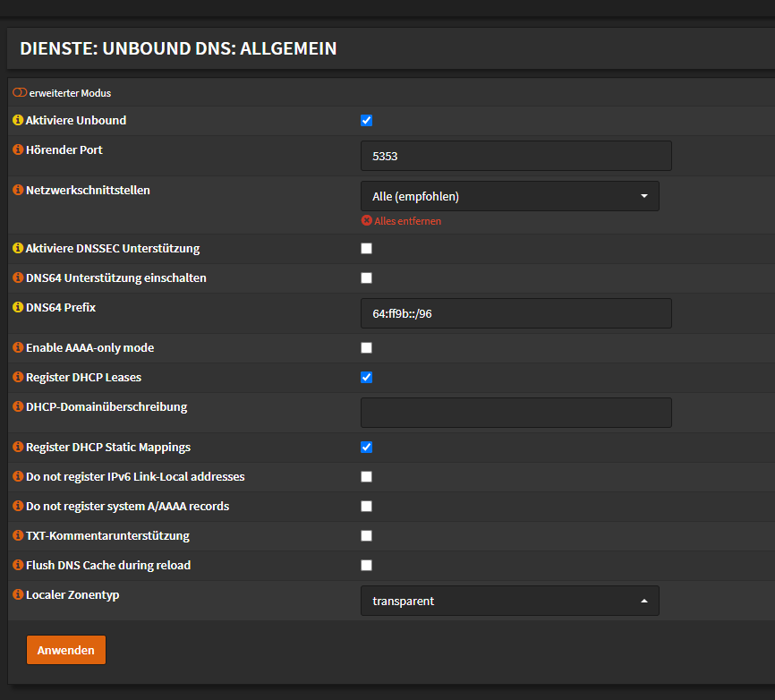Screen dimensions: 775x700
Task: Click info icon for system A/AAAA records
Action: coord(18,507)
